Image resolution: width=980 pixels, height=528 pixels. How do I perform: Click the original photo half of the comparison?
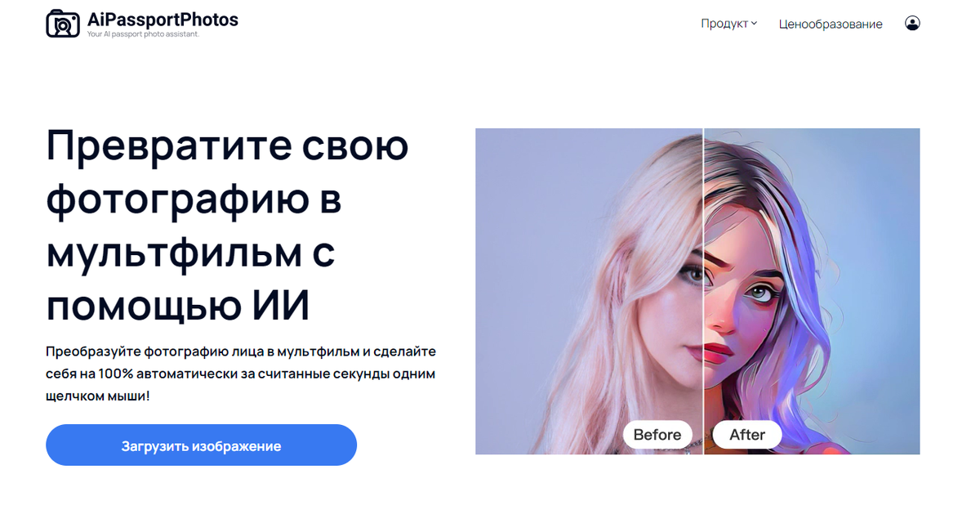pos(589,291)
